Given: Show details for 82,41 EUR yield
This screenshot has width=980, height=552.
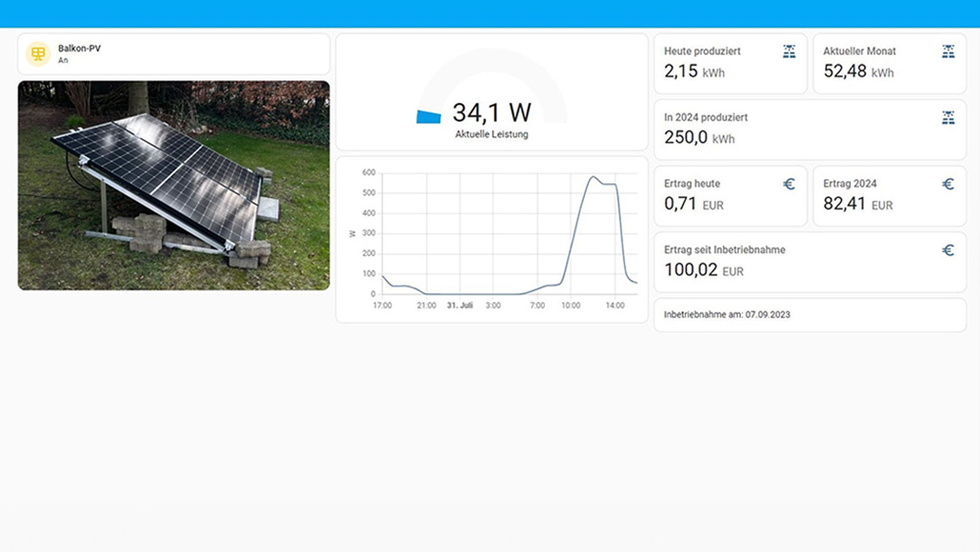Looking at the screenshot, I should coord(857,205).
